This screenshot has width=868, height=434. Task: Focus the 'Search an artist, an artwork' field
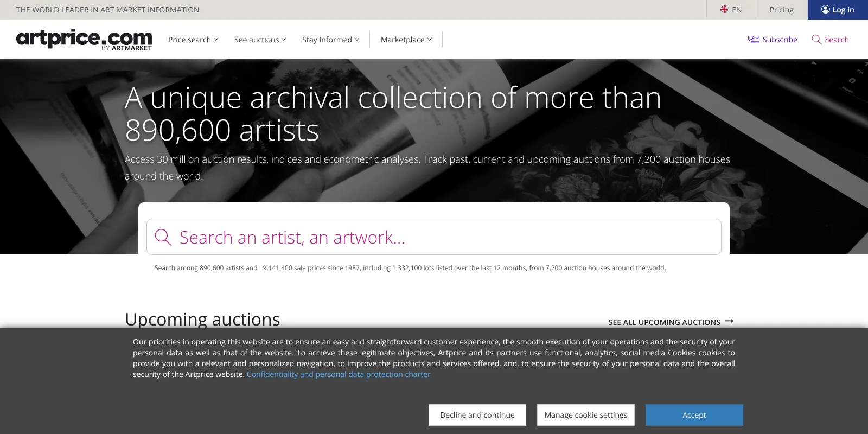pyautogui.click(x=434, y=237)
